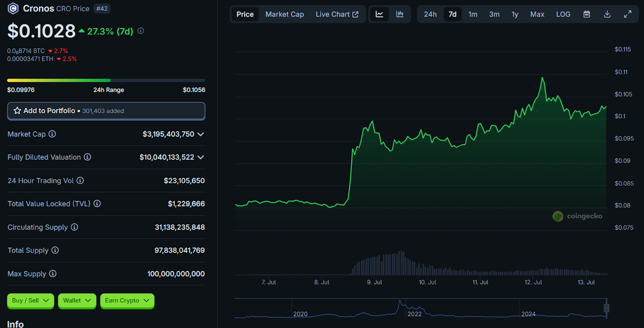Click the 2020 marker in chart navigator
The image size is (644, 328).
tap(300, 314)
